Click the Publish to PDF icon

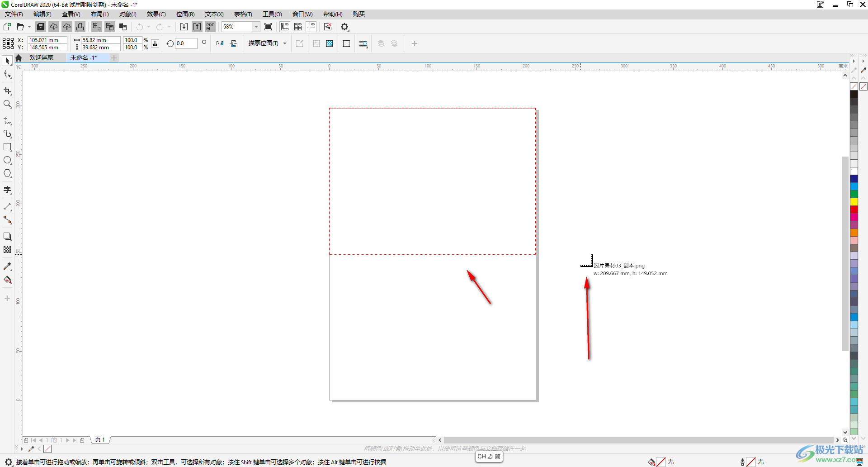click(x=210, y=27)
